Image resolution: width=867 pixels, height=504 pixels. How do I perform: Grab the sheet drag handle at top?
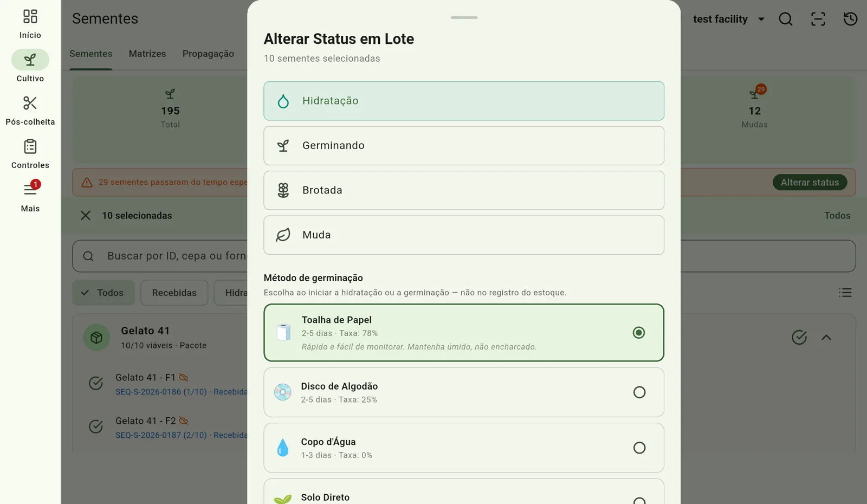coord(464,17)
